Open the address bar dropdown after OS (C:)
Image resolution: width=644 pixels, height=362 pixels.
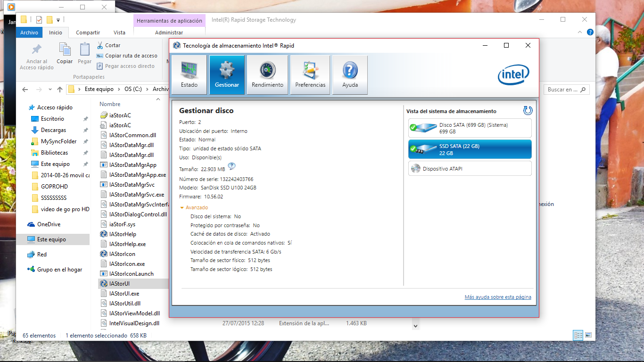click(x=148, y=89)
